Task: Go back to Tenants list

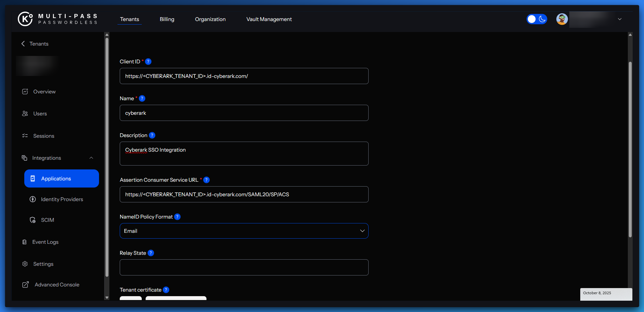Action: (x=35, y=44)
